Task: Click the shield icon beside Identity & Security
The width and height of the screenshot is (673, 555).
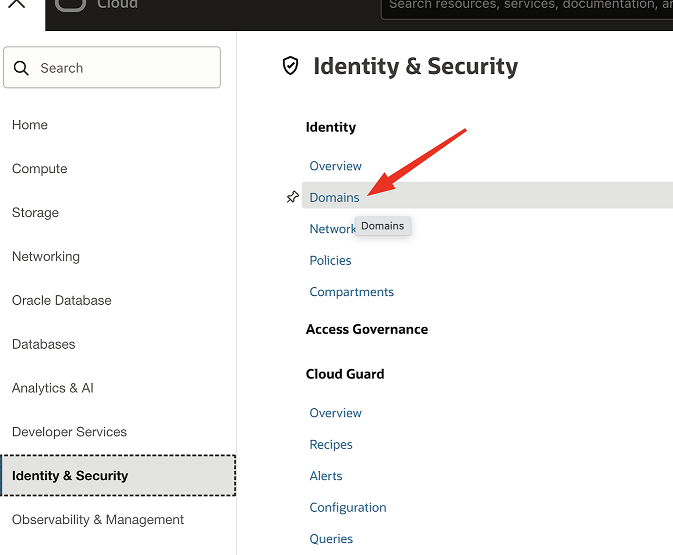Action: tap(291, 66)
